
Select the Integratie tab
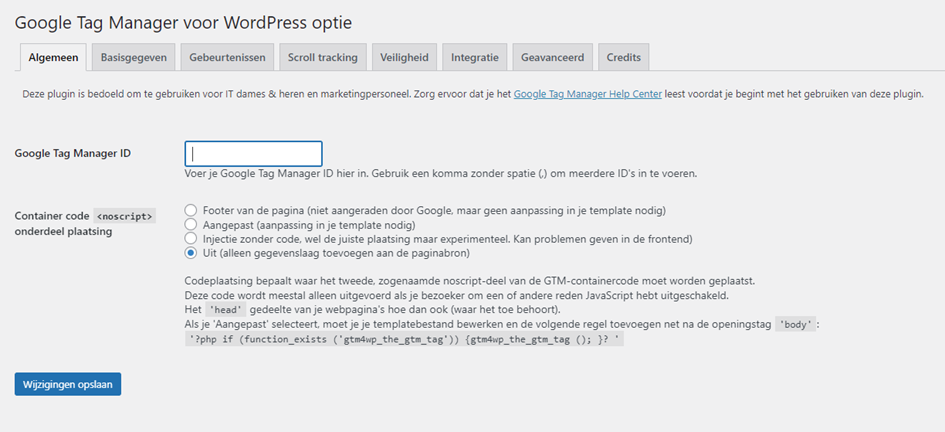pyautogui.click(x=475, y=58)
